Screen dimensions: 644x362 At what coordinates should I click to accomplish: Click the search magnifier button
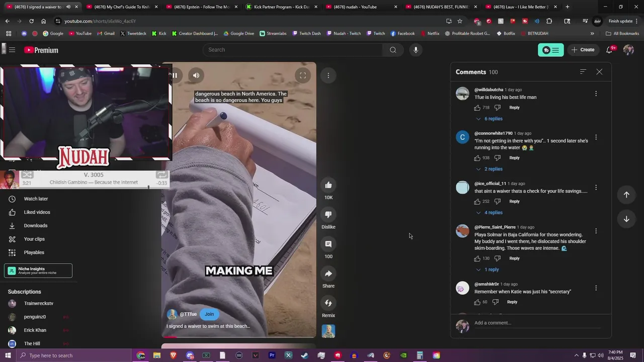(393, 50)
